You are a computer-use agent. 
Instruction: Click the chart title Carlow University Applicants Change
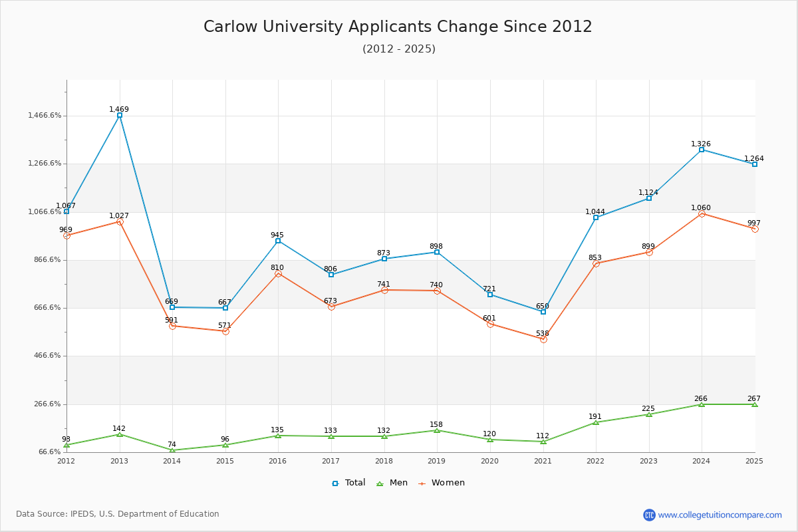398,27
